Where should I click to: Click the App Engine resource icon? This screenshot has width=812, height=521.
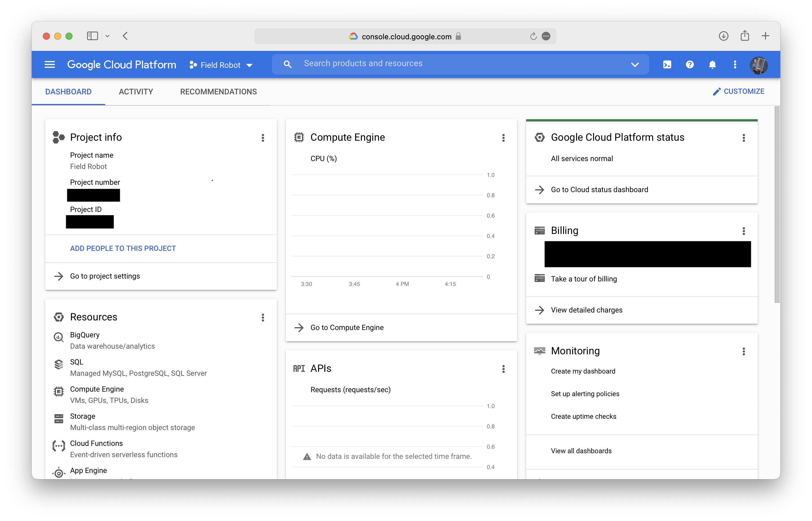pos(59,473)
